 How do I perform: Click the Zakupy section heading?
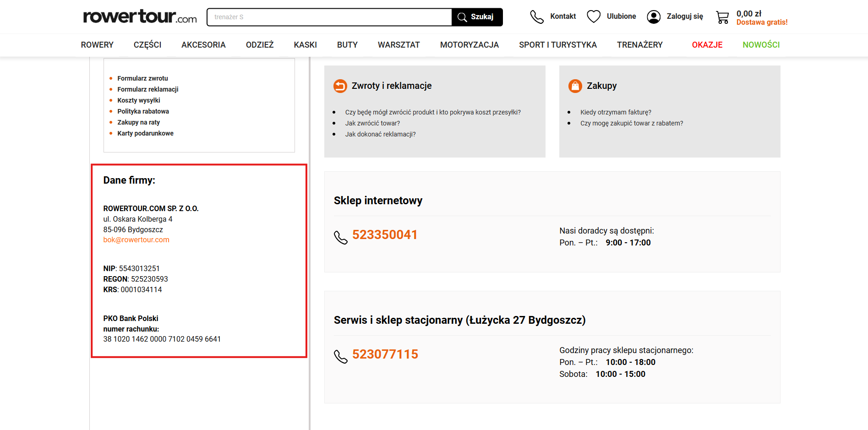(602, 86)
